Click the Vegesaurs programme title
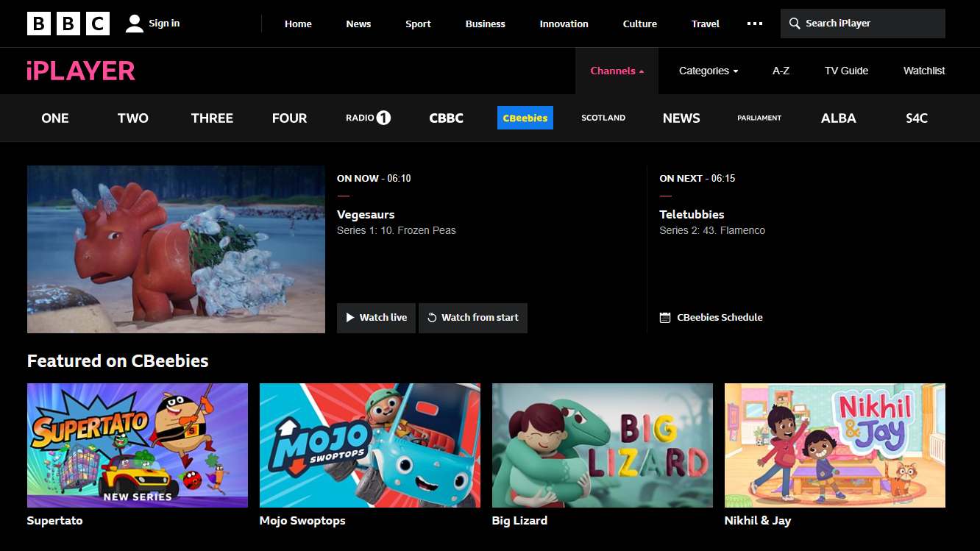The width and height of the screenshot is (980, 551). (x=366, y=214)
